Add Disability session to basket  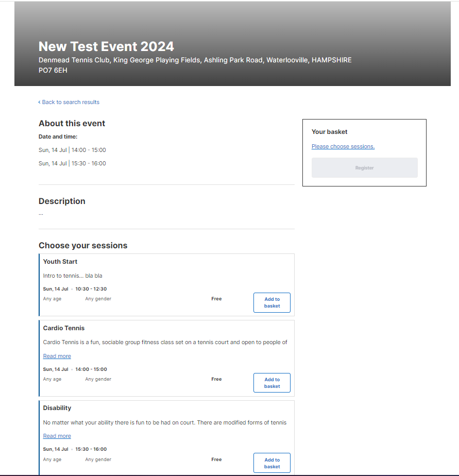271,463
